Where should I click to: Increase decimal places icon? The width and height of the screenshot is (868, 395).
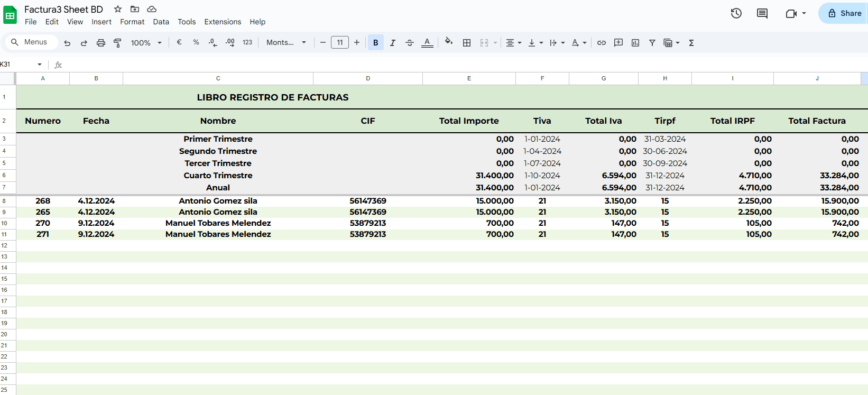click(230, 42)
